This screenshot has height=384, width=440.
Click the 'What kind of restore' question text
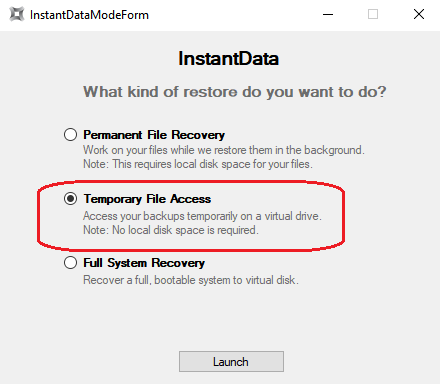pyautogui.click(x=235, y=92)
